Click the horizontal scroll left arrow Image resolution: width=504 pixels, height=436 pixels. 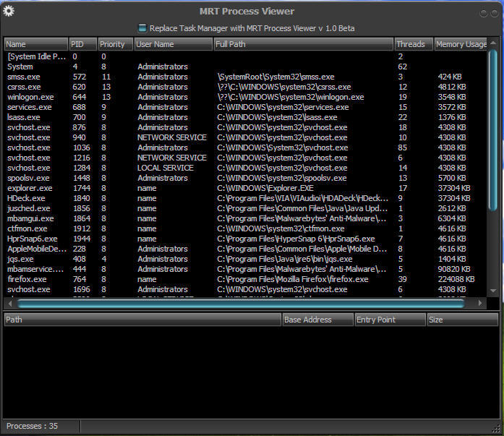tap(10, 303)
